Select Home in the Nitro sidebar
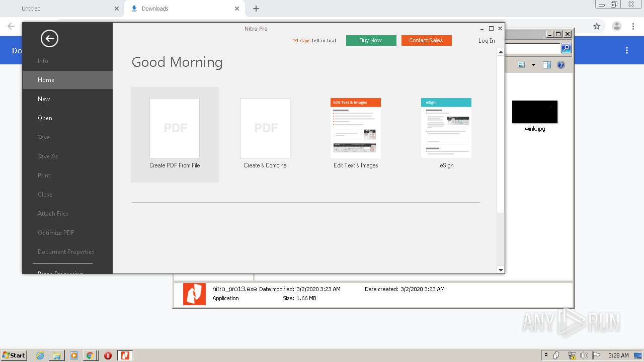The image size is (644, 362). pos(67,80)
